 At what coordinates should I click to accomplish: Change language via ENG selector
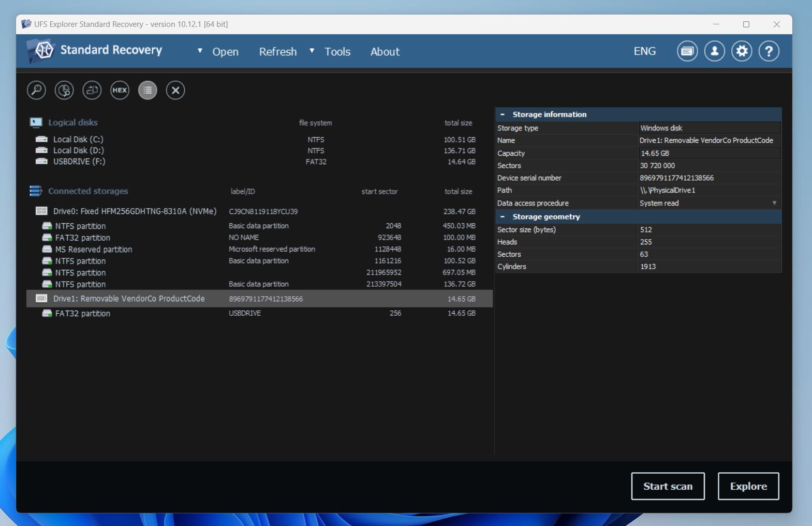point(645,51)
